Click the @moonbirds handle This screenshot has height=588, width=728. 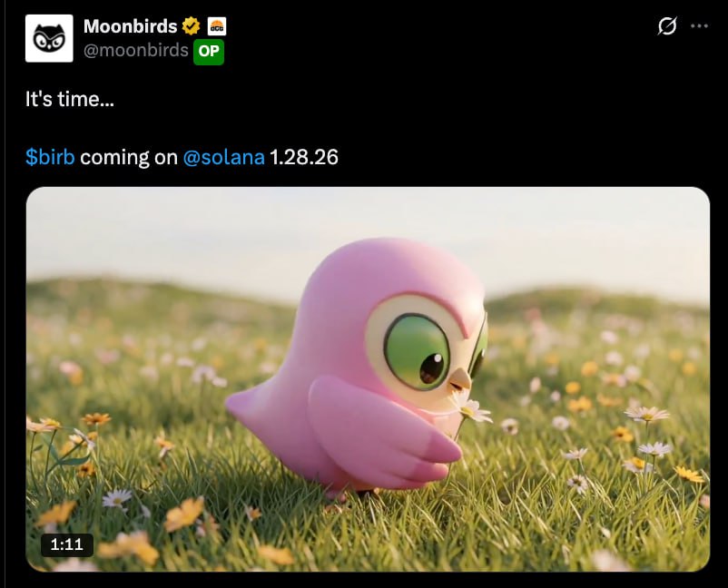coord(136,50)
